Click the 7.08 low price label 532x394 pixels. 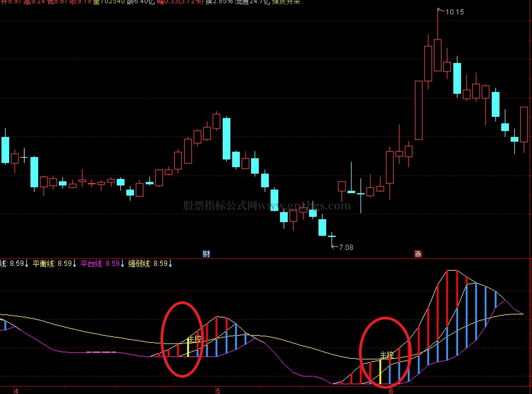tap(346, 247)
